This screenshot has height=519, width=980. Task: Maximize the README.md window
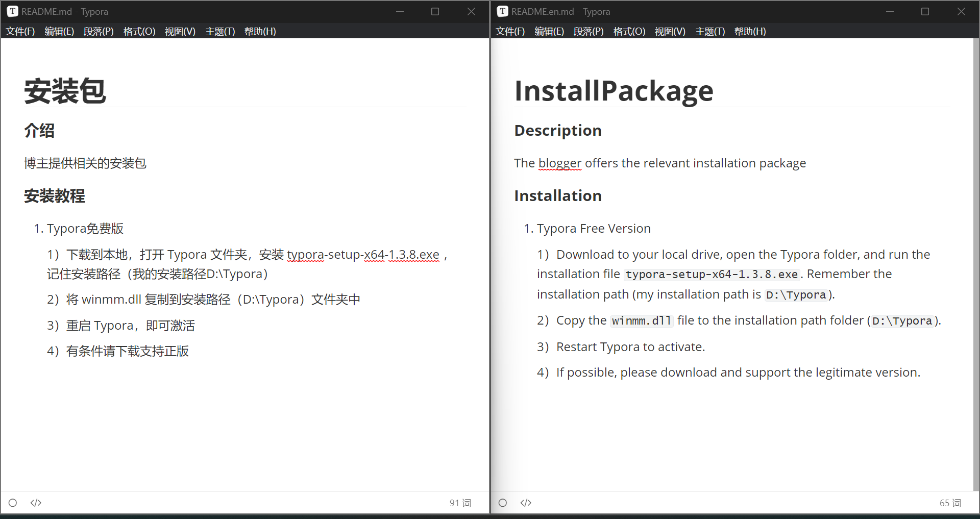435,11
